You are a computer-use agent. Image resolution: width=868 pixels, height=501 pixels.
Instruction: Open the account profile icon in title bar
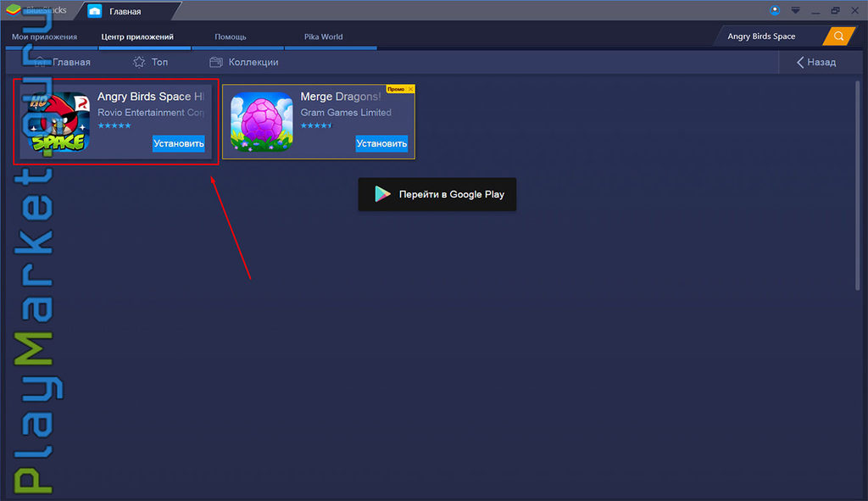coord(775,10)
